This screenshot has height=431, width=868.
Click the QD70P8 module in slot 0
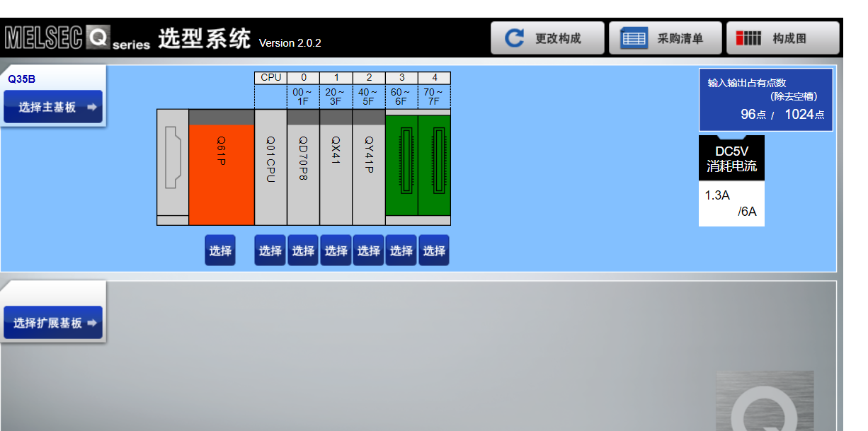point(303,167)
